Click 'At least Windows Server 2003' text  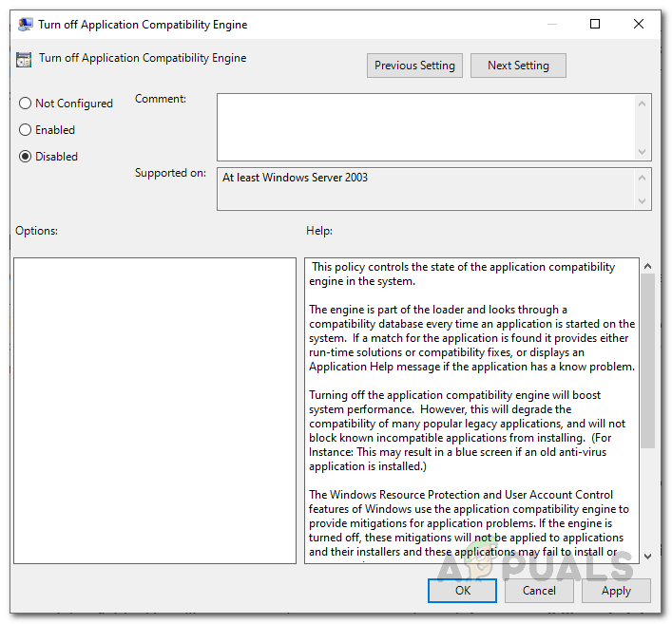pos(295,178)
